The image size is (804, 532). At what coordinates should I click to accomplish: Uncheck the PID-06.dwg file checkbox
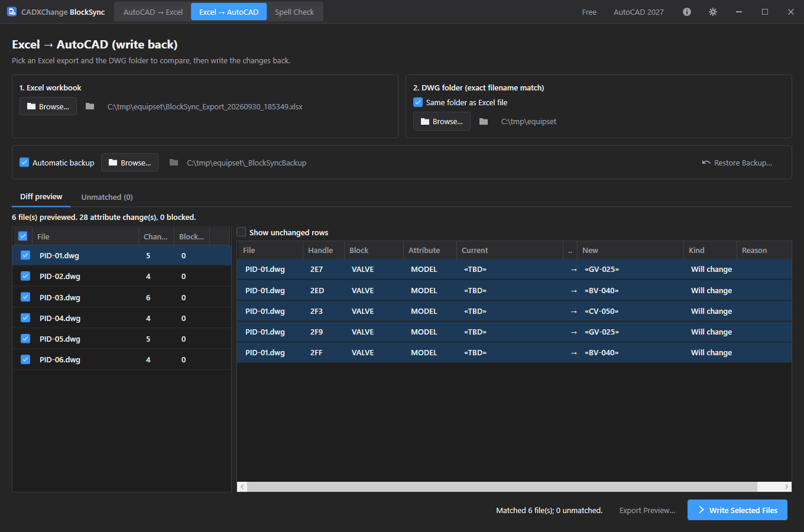[x=25, y=359]
